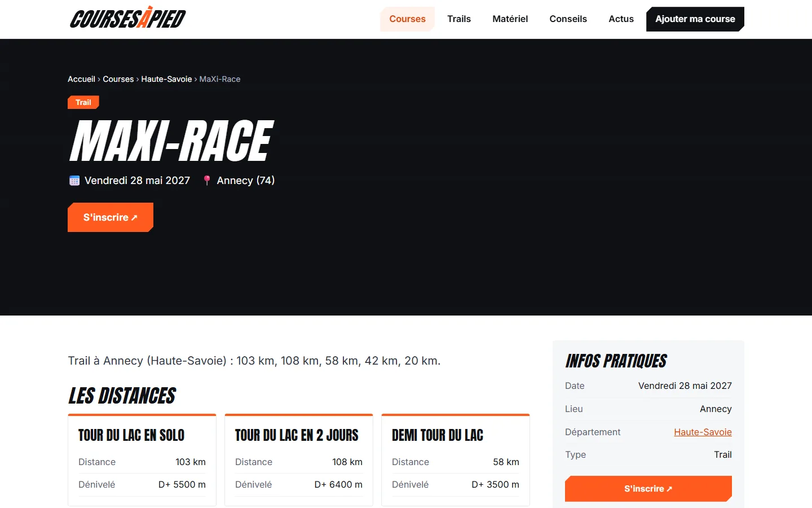This screenshot has width=812, height=508.
Task: Click the CoursesàPied logo
Action: tap(128, 17)
